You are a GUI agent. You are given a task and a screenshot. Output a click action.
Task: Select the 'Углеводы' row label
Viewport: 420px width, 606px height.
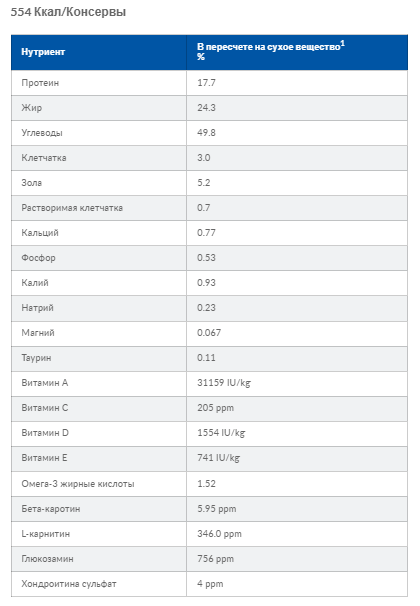42,133
